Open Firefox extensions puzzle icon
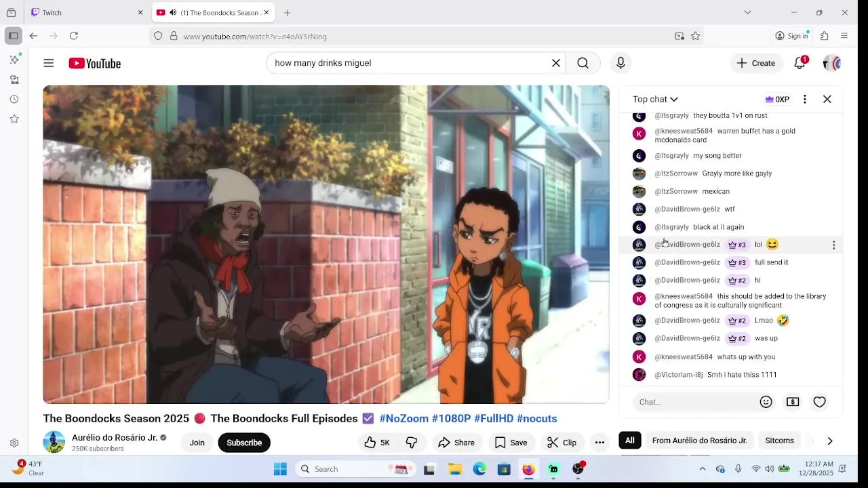 pos(825,36)
